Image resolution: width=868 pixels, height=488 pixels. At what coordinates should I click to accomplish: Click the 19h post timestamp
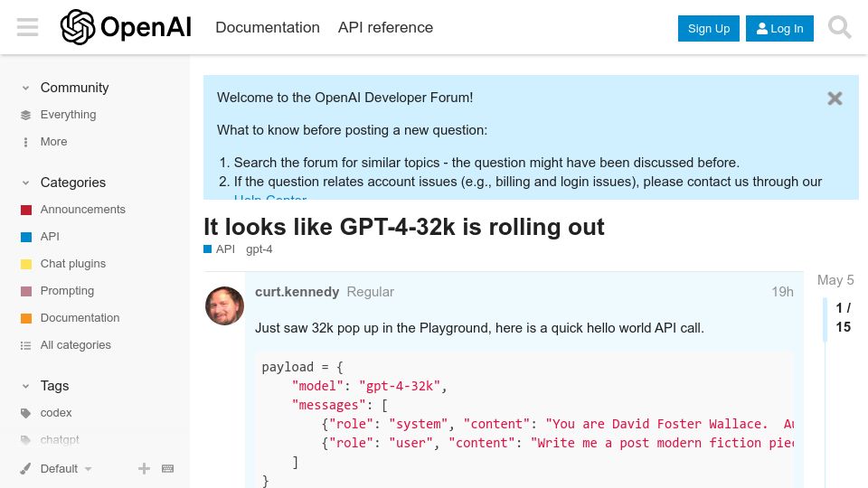[782, 292]
